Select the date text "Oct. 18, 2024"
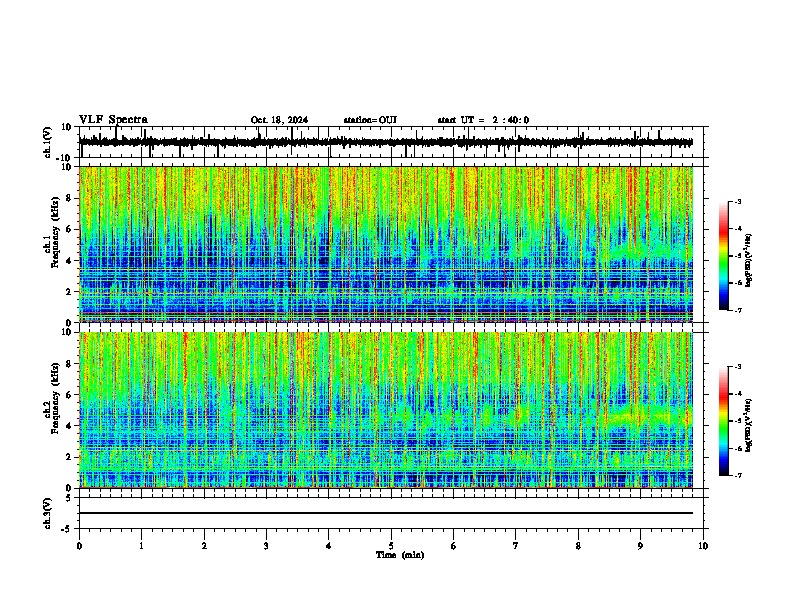 pyautogui.click(x=279, y=120)
